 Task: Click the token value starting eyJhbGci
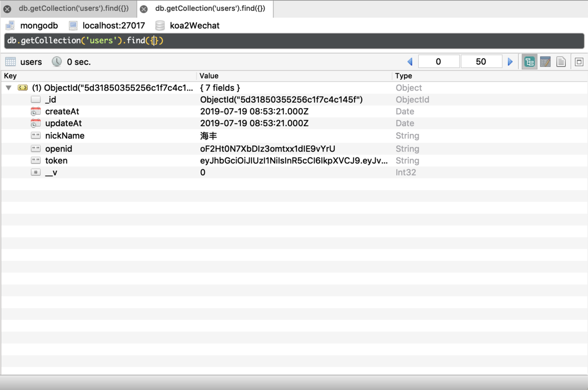[294, 161]
